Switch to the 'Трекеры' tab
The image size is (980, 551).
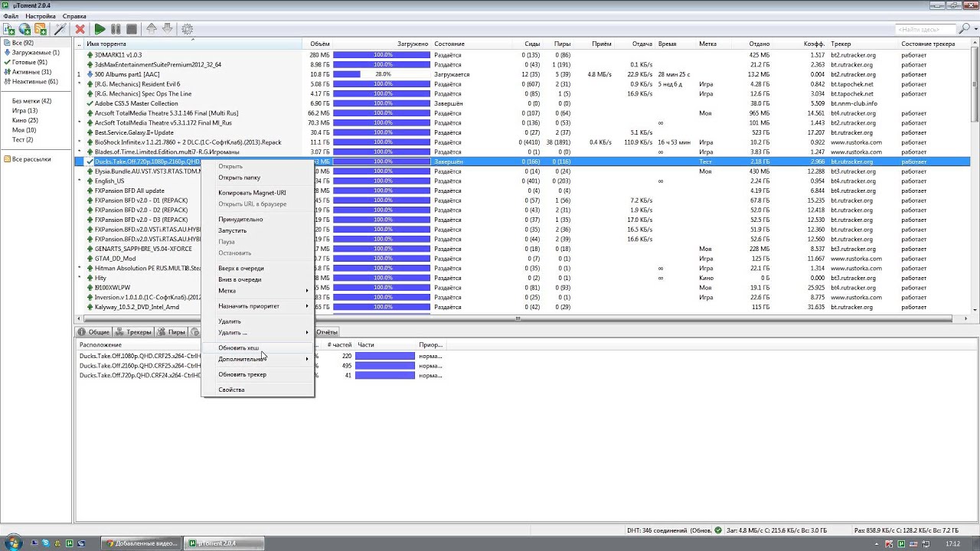[134, 332]
